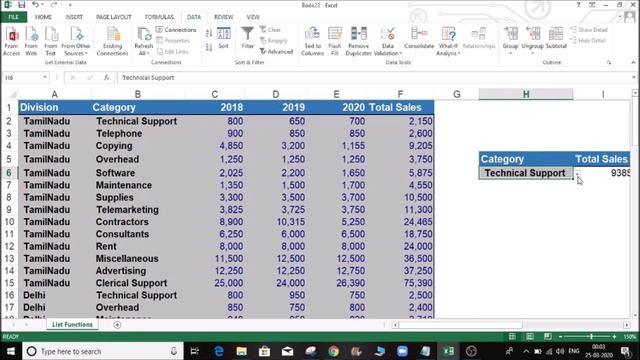Click the taskbar search box
Image resolution: width=640 pixels, height=360 pixels.
point(103,351)
